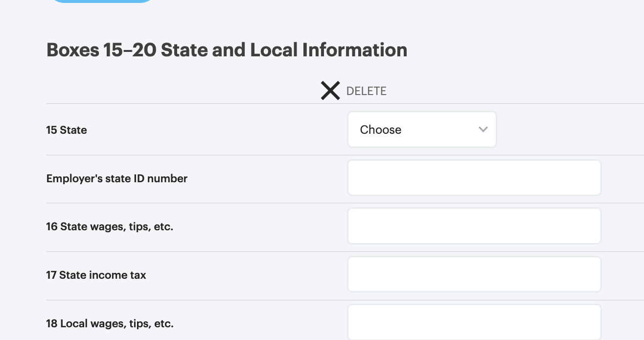
Task: Click the X delete icon
Action: [330, 91]
